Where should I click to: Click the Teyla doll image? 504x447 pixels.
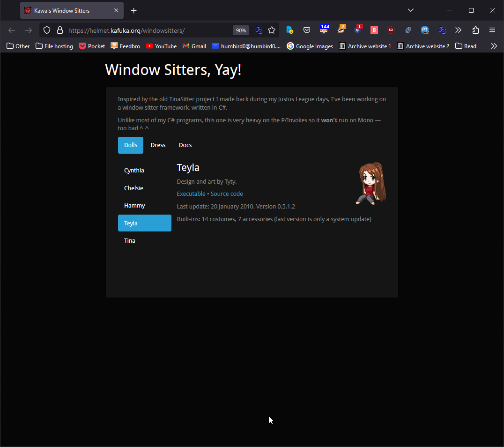pyautogui.click(x=371, y=184)
